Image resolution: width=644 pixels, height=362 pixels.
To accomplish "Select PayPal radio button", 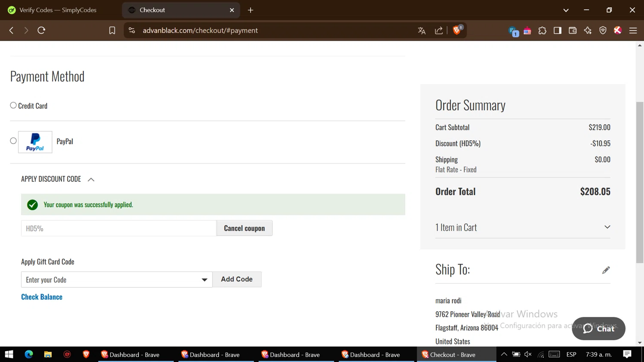I will point(13,141).
